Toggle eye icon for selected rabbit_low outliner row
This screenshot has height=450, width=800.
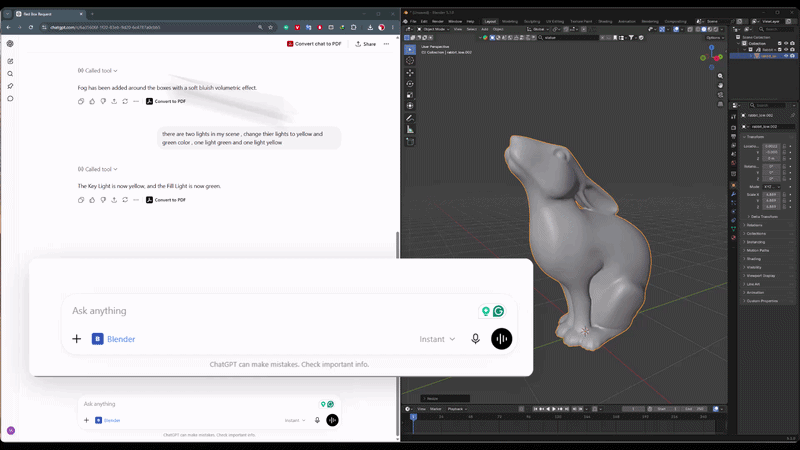[786, 56]
